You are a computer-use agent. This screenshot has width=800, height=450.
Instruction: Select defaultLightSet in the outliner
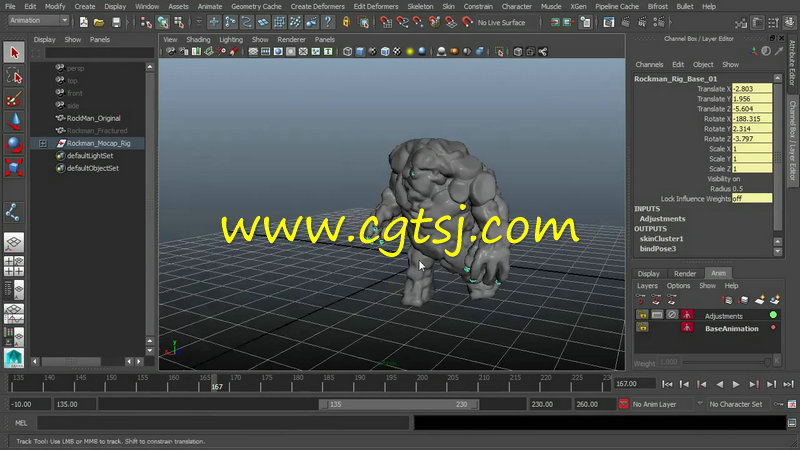pos(90,156)
